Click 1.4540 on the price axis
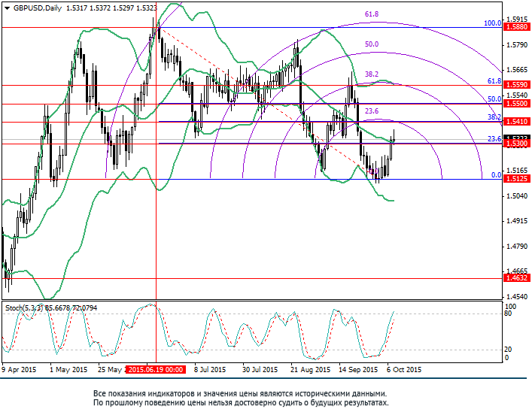The image size is (532, 415). coord(517,297)
